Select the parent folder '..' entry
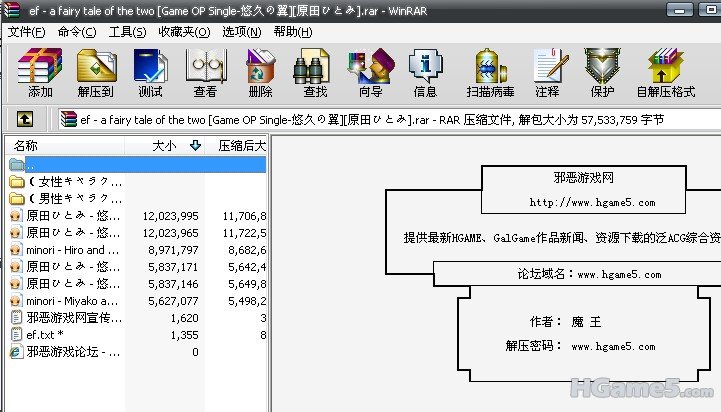The width and height of the screenshot is (721, 412). coord(137,164)
